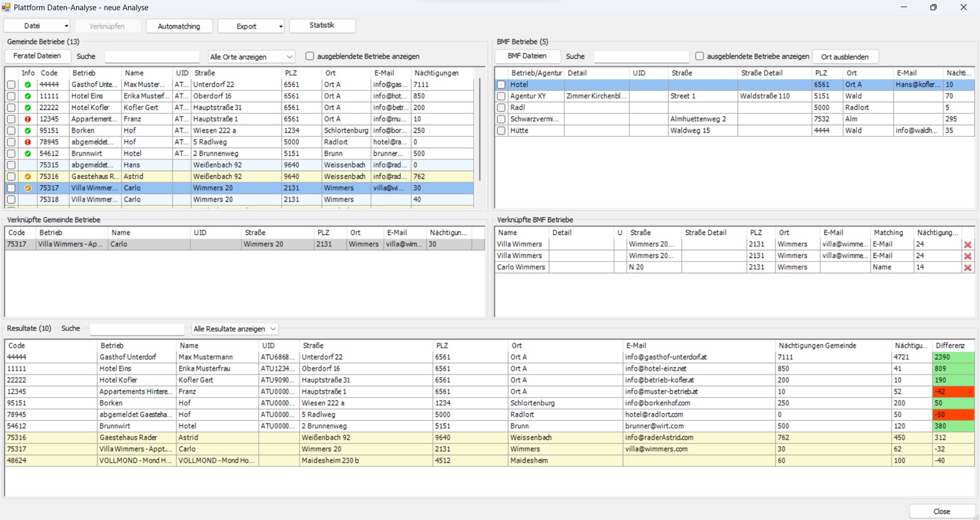Enable hidden Betriebe checkbox in Gemeinde panel
This screenshot has width=980, height=520.
pyautogui.click(x=310, y=57)
